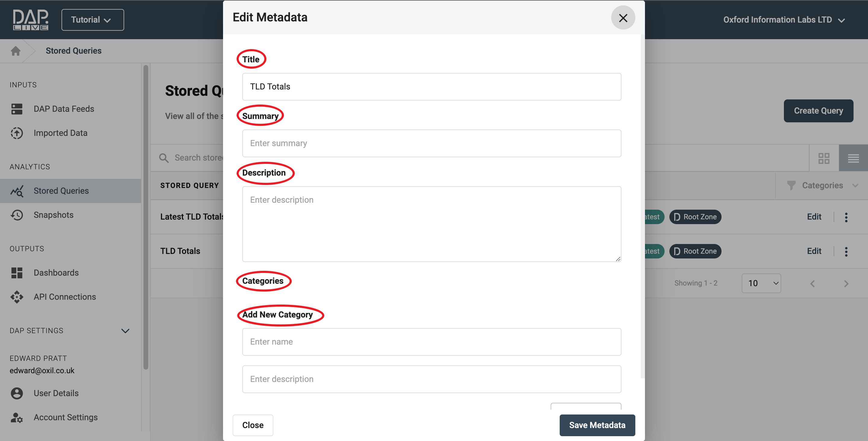Click the Save Metadata button
868x441 pixels.
click(597, 425)
